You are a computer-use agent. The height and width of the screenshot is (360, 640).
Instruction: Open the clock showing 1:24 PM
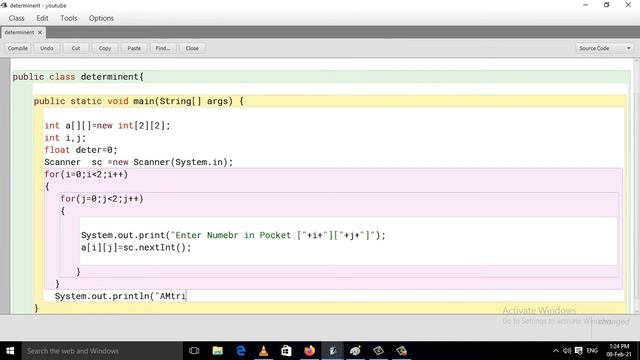619,351
